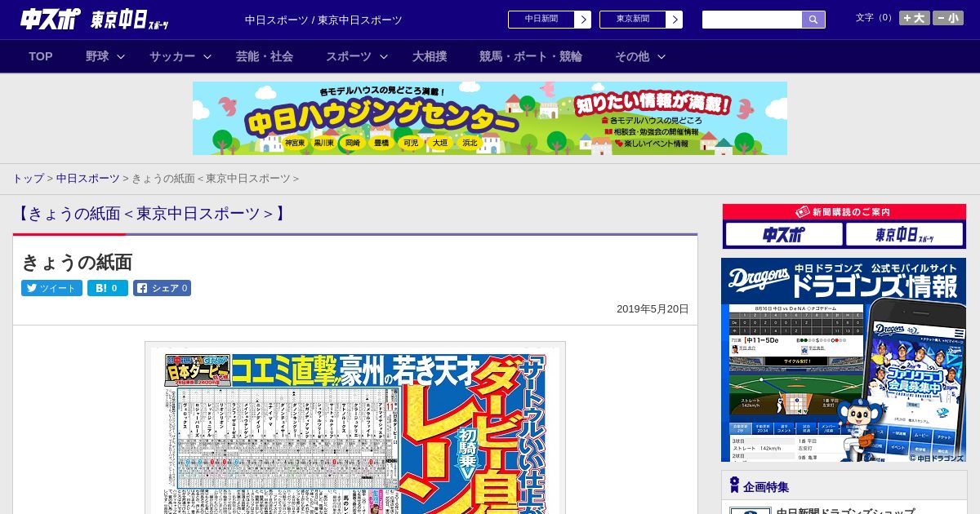Increase text size with +大 button

point(915,18)
